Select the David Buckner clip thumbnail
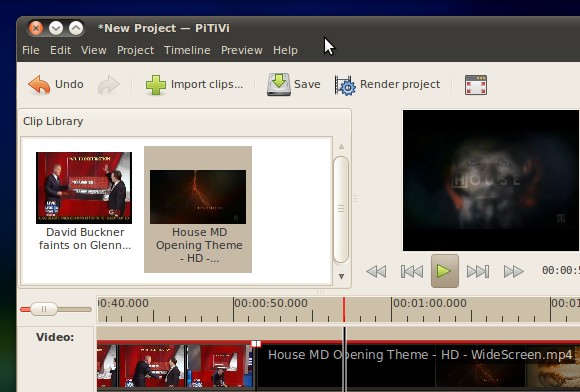 [84, 188]
